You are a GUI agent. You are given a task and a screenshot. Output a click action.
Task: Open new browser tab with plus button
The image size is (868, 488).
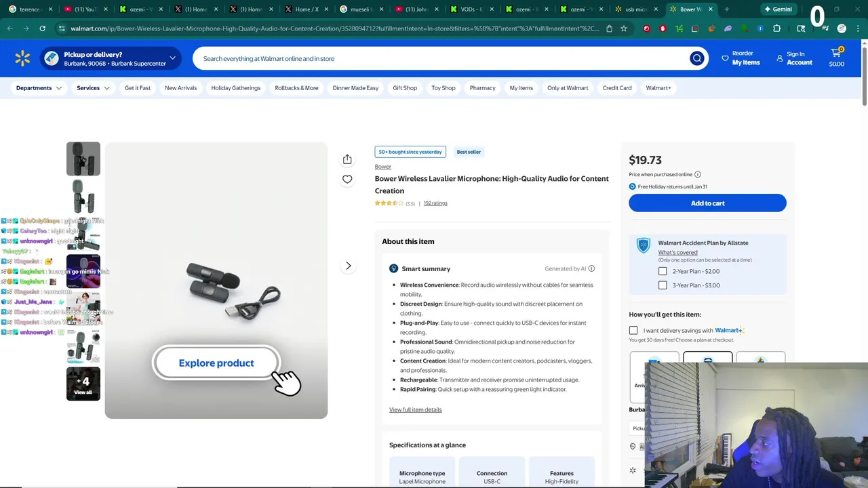click(x=726, y=9)
